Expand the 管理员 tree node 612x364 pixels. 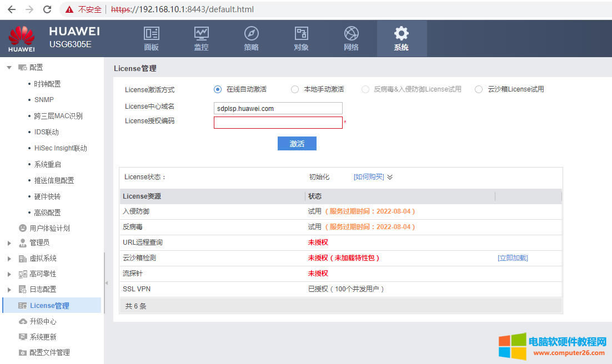click(x=9, y=243)
